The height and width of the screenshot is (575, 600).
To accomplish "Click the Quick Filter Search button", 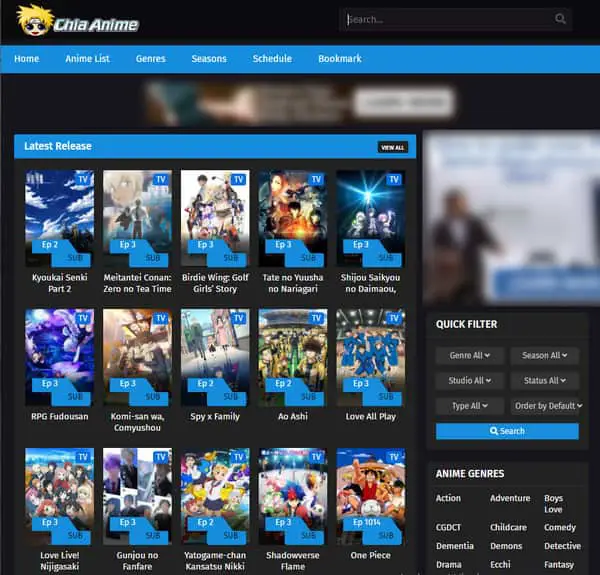I will 507,431.
